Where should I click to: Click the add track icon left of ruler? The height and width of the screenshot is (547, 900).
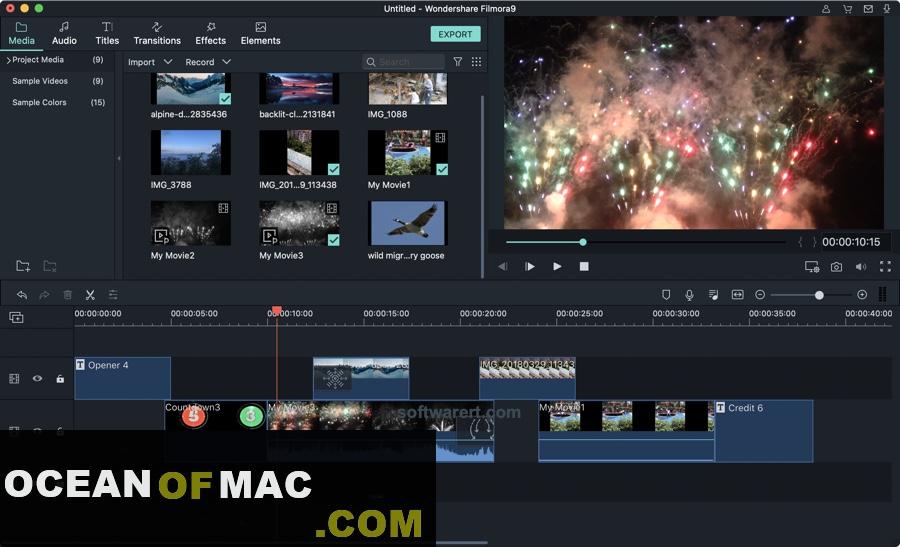(16, 317)
